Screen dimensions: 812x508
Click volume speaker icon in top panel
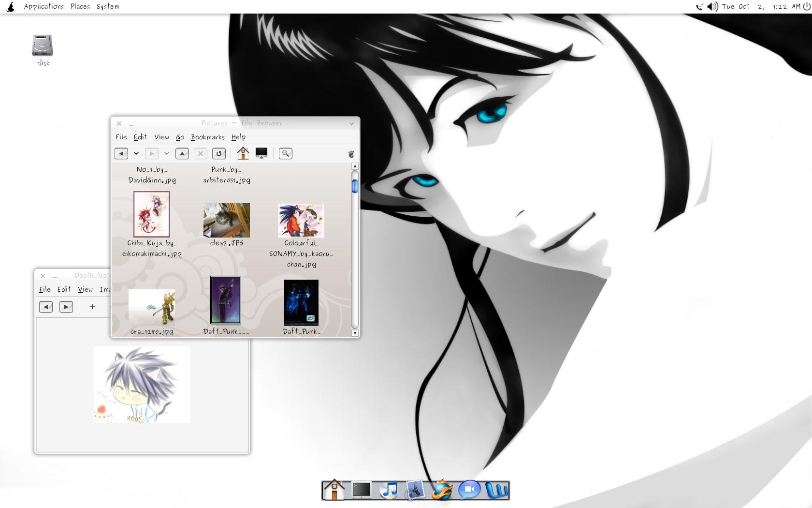pyautogui.click(x=712, y=7)
